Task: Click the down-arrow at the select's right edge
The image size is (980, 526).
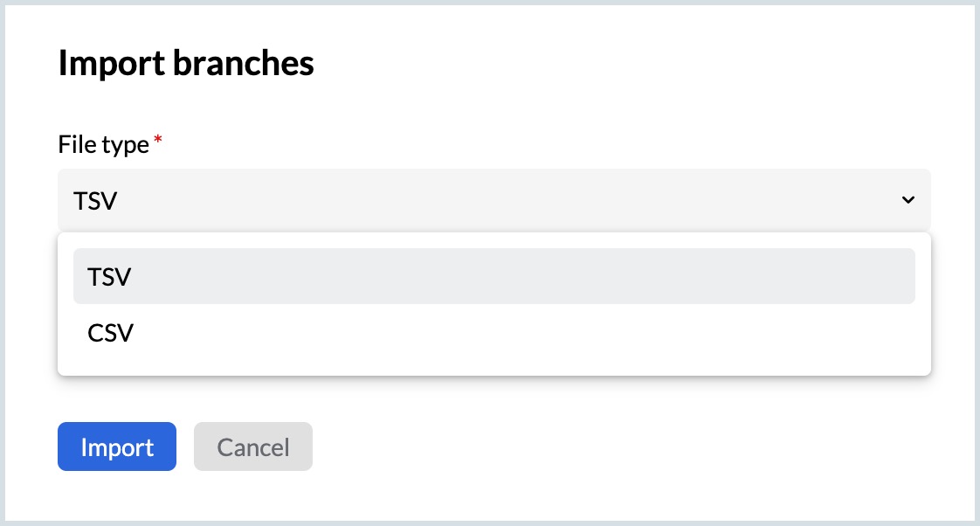Action: (908, 200)
